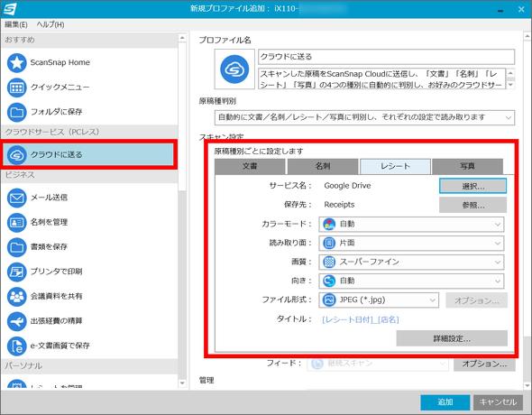
Task: Click the メール送信 envelope icon
Action: coord(16,198)
